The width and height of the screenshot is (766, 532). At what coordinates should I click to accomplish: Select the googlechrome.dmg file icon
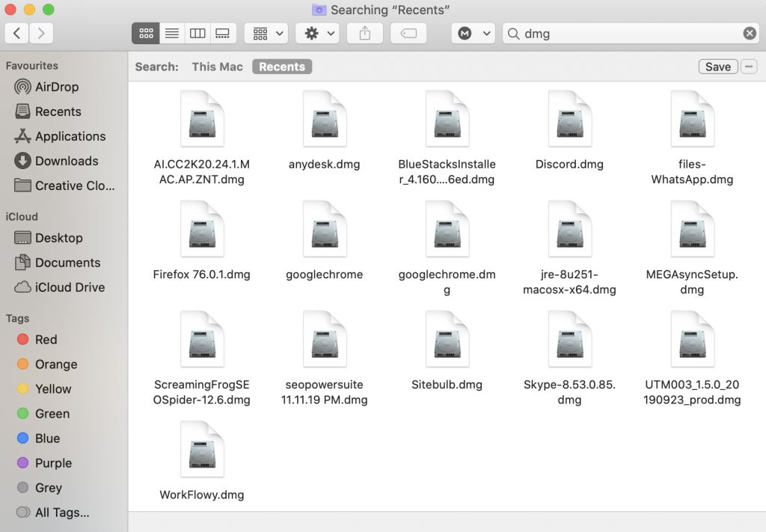(447, 229)
